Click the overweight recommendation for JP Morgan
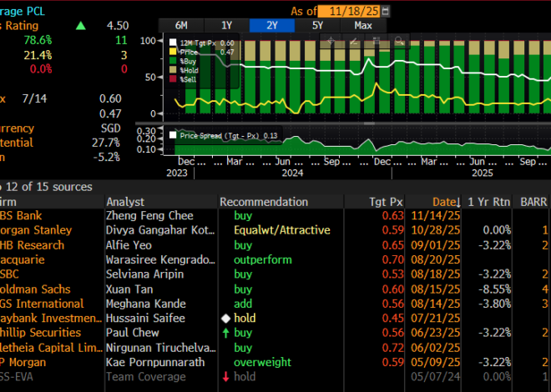Image resolution: width=551 pixels, height=392 pixels. [262, 362]
